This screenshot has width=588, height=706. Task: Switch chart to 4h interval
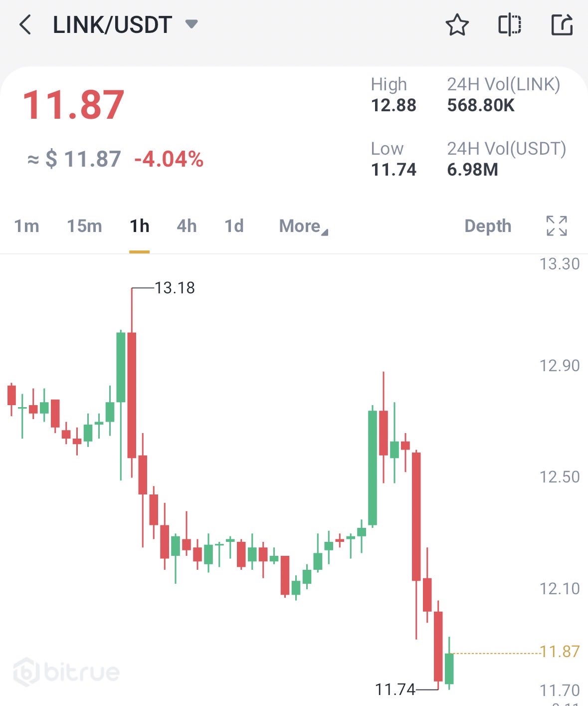tap(187, 227)
